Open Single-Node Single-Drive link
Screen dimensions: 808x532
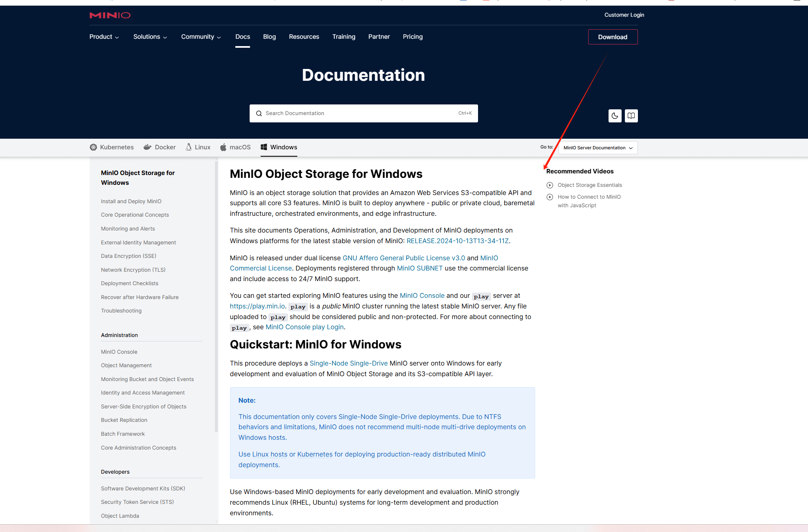point(349,364)
